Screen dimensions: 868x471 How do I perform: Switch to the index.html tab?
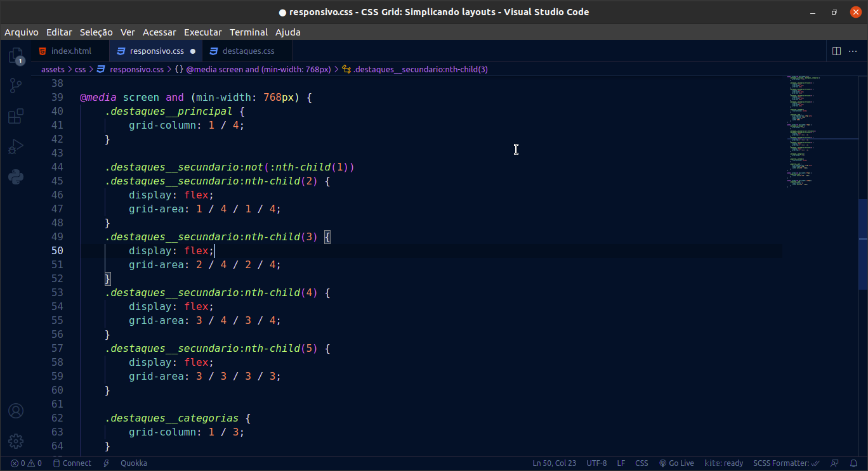pos(70,51)
